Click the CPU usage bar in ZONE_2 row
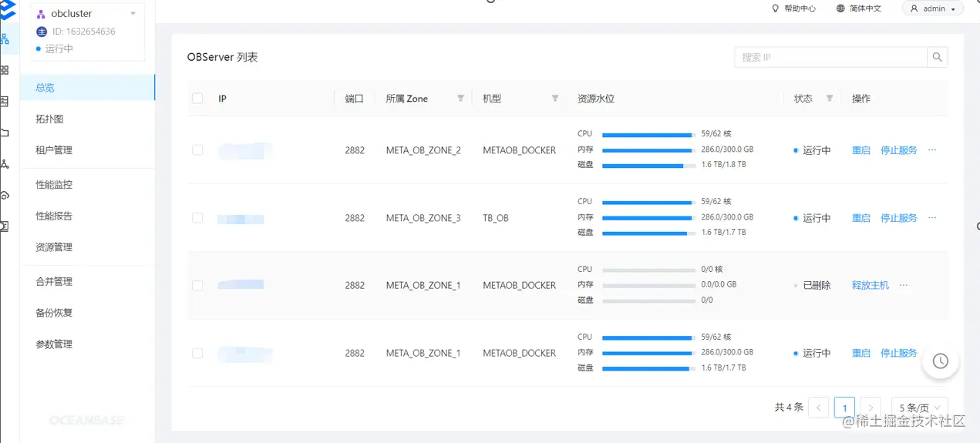This screenshot has height=443, width=980. coord(648,135)
